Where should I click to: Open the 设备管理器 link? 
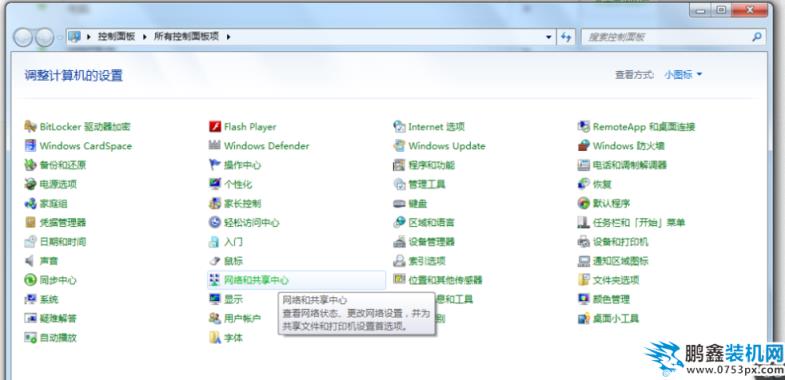431,241
